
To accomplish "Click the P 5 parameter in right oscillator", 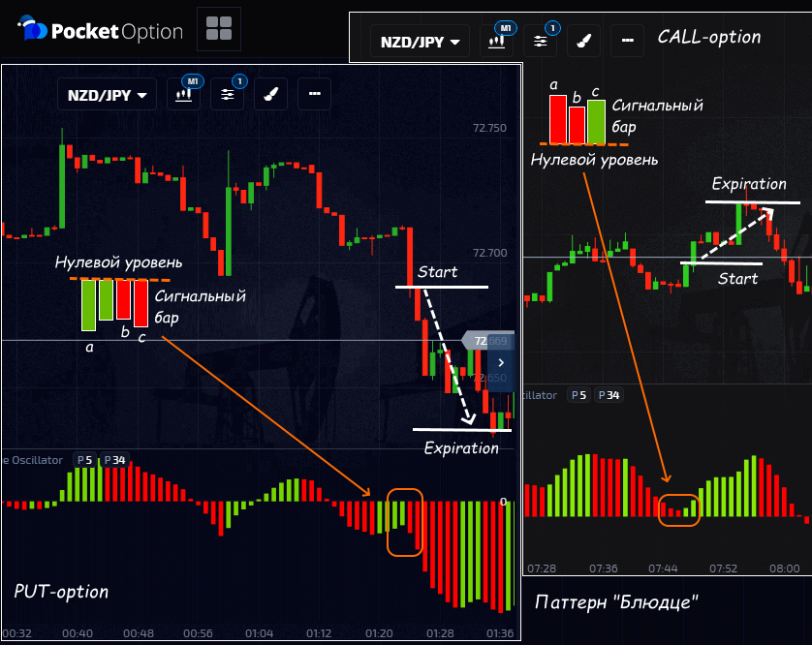I will tap(578, 395).
